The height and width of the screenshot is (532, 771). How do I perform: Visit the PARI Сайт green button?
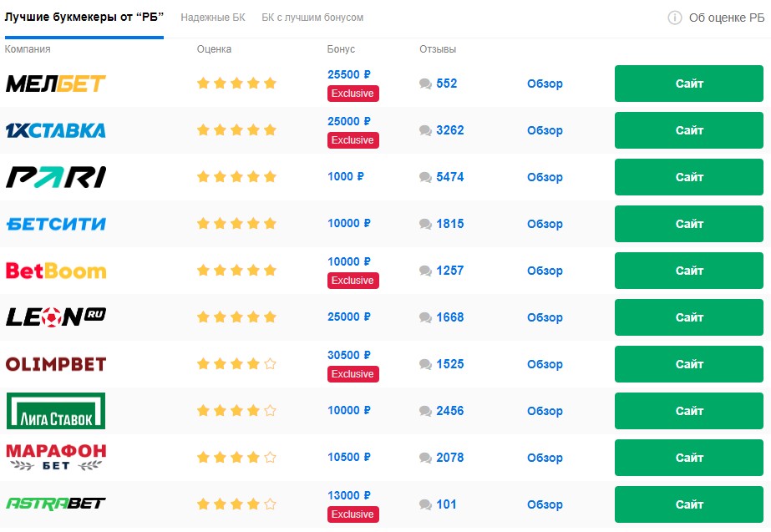coord(689,177)
